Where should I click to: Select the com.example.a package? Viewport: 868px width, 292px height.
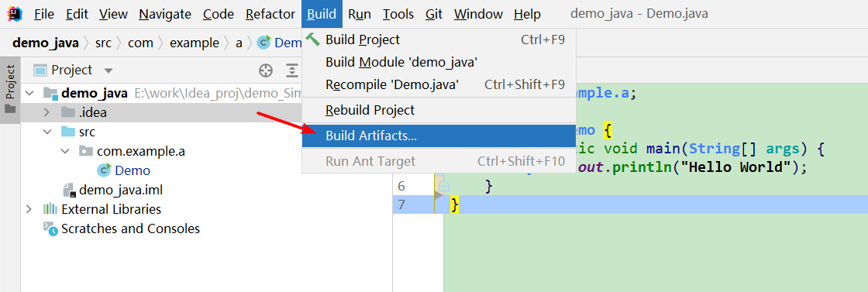pyautogui.click(x=140, y=151)
